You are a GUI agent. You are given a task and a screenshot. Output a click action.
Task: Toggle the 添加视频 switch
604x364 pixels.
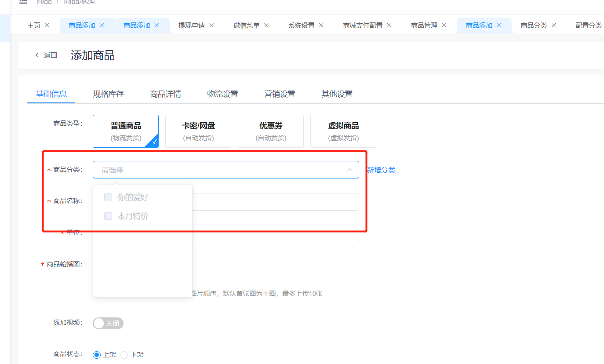(x=108, y=324)
